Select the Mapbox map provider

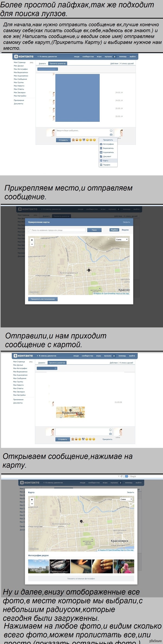pyautogui.click(x=114, y=230)
